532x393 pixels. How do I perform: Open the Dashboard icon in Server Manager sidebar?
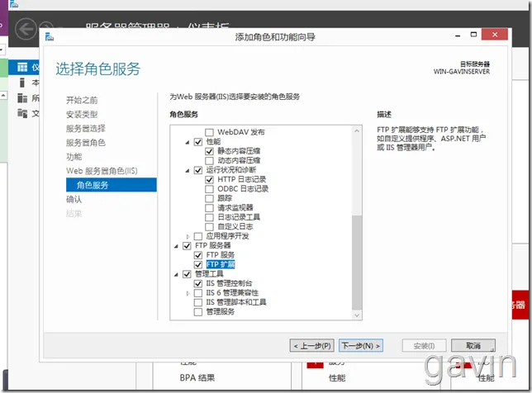click(x=22, y=68)
